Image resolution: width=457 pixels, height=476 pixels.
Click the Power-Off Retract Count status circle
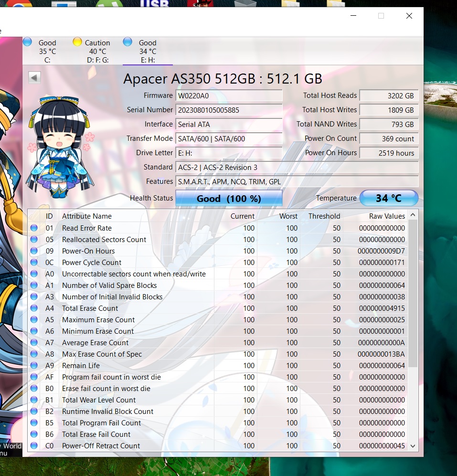pos(34,445)
